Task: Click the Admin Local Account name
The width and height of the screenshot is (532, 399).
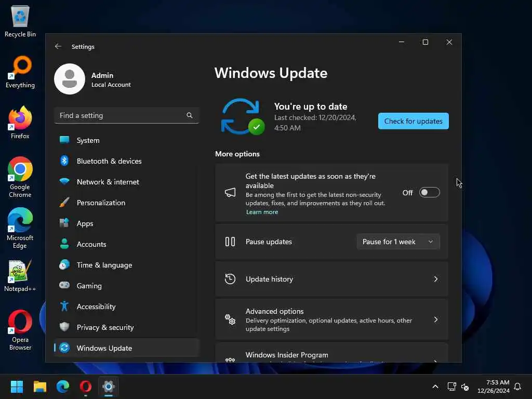Action: point(111,79)
